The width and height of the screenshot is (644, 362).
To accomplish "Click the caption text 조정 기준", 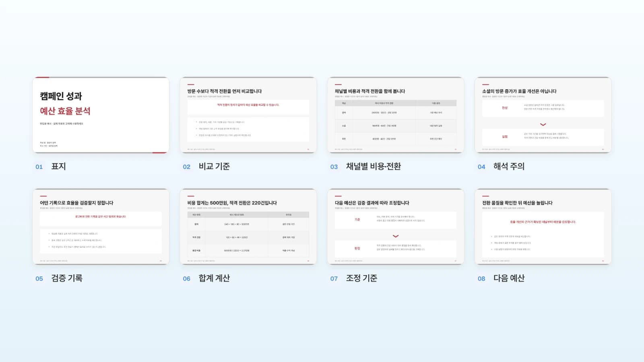I will point(362,278).
